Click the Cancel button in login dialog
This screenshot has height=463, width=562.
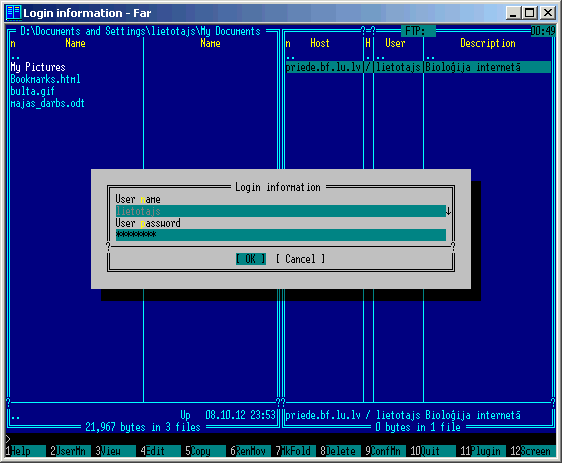click(x=300, y=259)
